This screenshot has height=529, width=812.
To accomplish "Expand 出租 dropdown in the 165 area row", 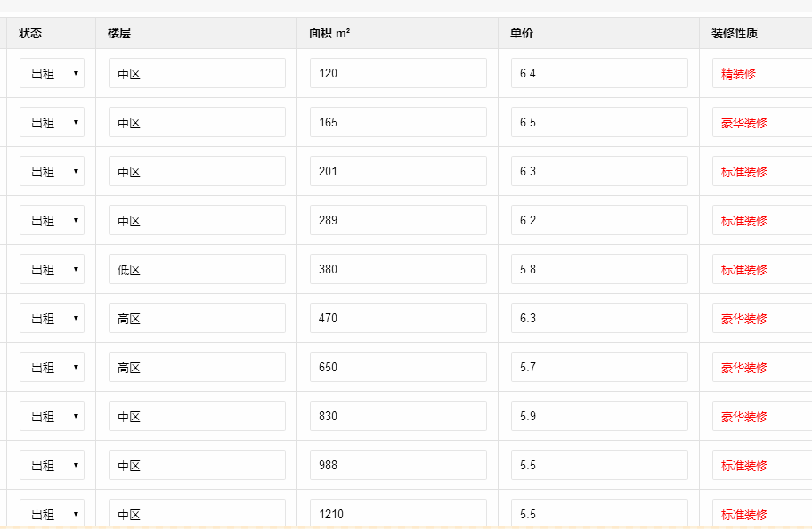I will point(53,122).
